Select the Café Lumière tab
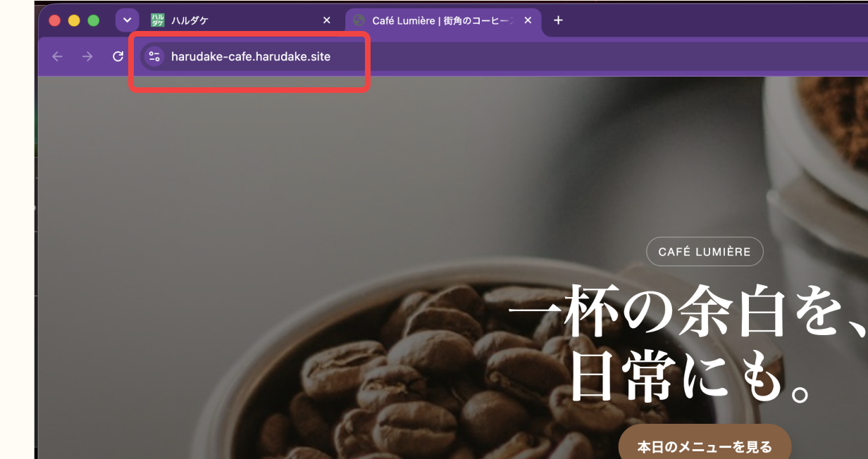868x459 pixels. tap(443, 20)
